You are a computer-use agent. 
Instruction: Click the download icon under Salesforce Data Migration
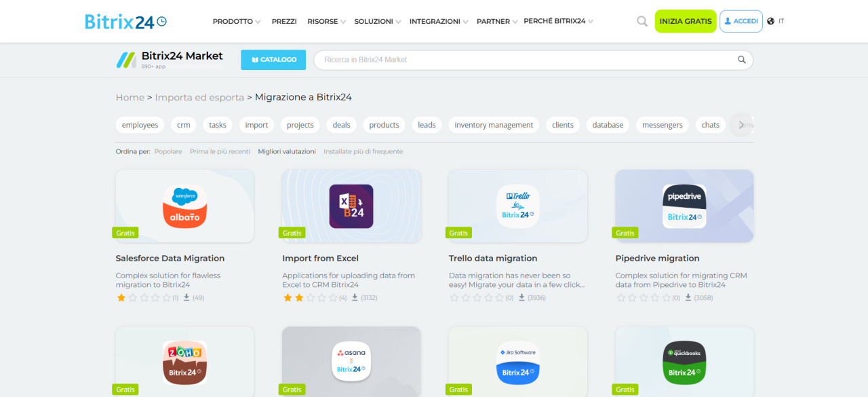pyautogui.click(x=187, y=297)
